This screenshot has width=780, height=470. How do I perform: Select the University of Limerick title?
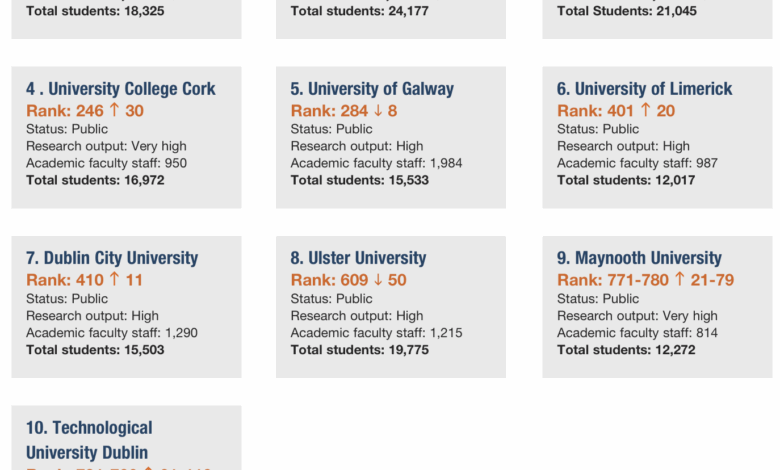pyautogui.click(x=645, y=89)
